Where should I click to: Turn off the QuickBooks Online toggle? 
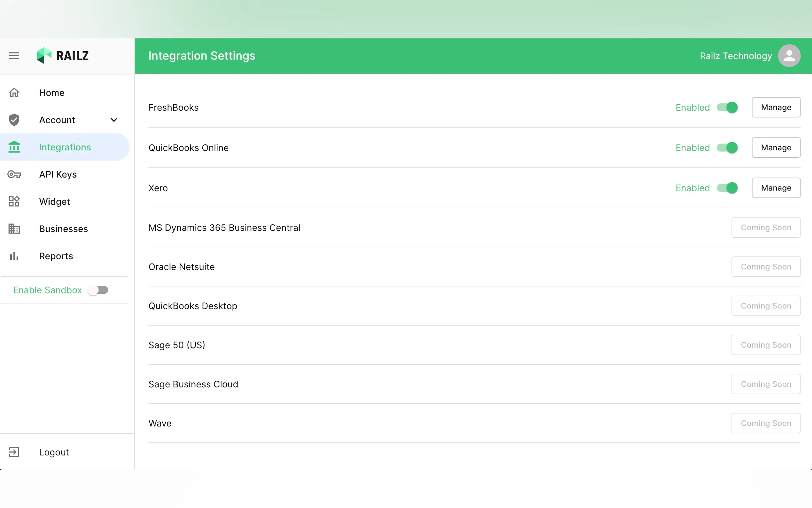(727, 148)
